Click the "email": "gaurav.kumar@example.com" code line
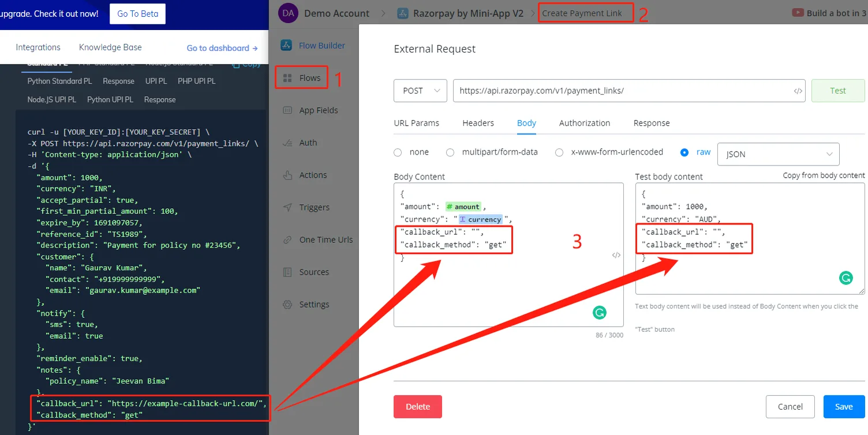 [x=123, y=290]
